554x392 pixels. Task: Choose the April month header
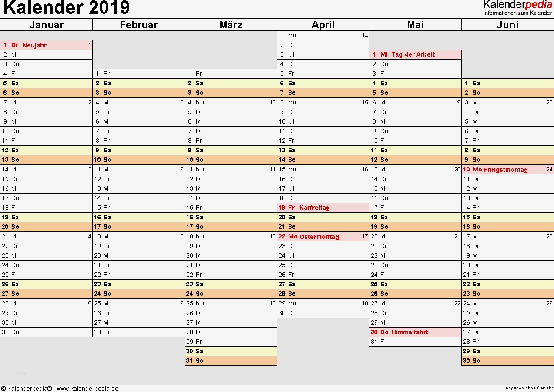point(323,25)
